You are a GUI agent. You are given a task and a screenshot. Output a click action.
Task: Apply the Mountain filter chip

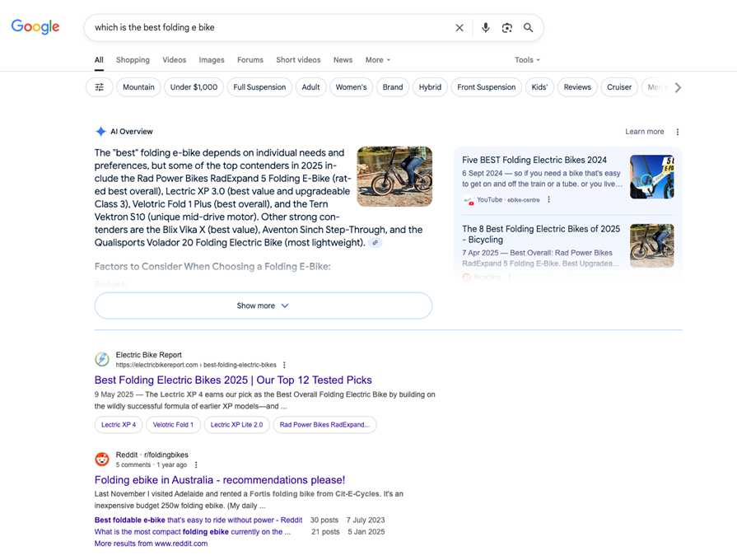click(138, 87)
